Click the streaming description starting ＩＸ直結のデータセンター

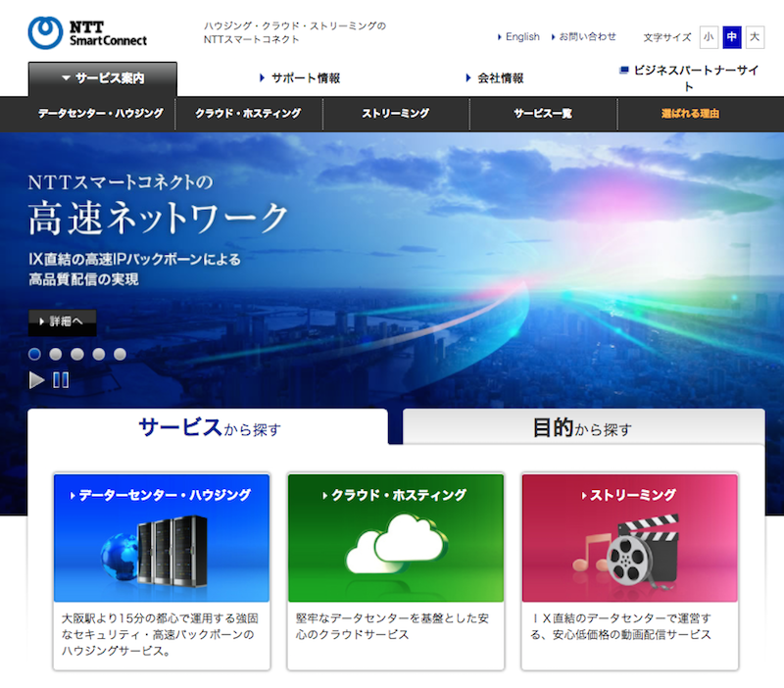(x=621, y=626)
